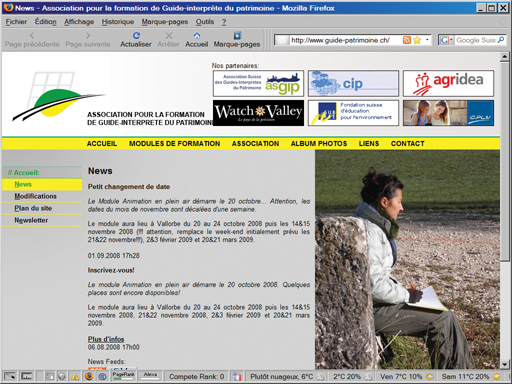The width and height of the screenshot is (512, 384).
Task: Click the Alexa status bar indicator
Action: pos(150,376)
